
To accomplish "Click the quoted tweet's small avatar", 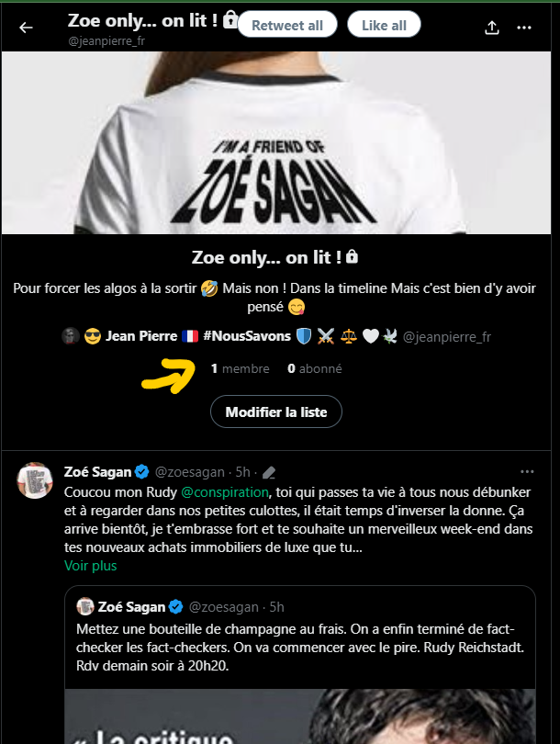I will (x=85, y=607).
